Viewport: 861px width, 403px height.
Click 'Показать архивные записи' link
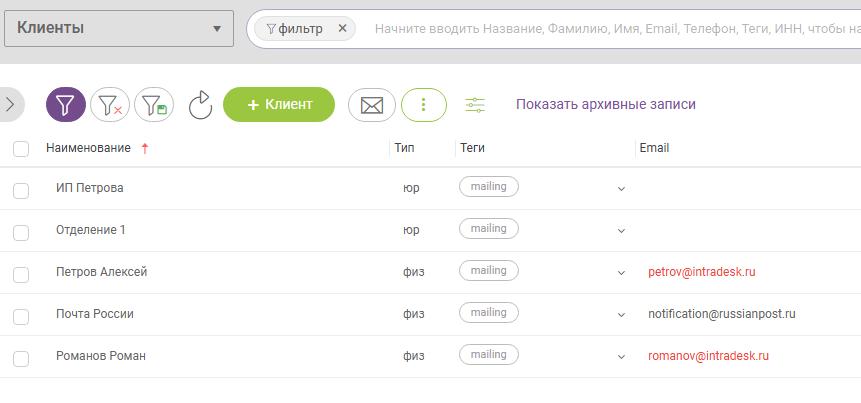click(x=606, y=104)
